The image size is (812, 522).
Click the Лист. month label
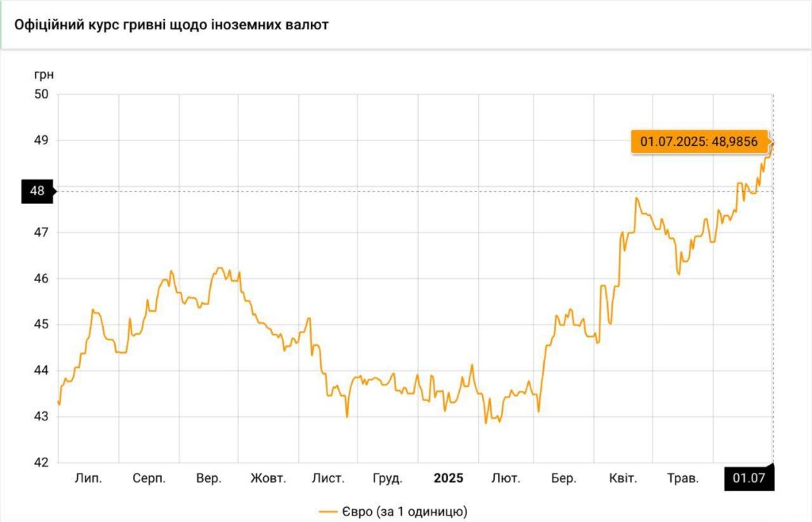(327, 478)
